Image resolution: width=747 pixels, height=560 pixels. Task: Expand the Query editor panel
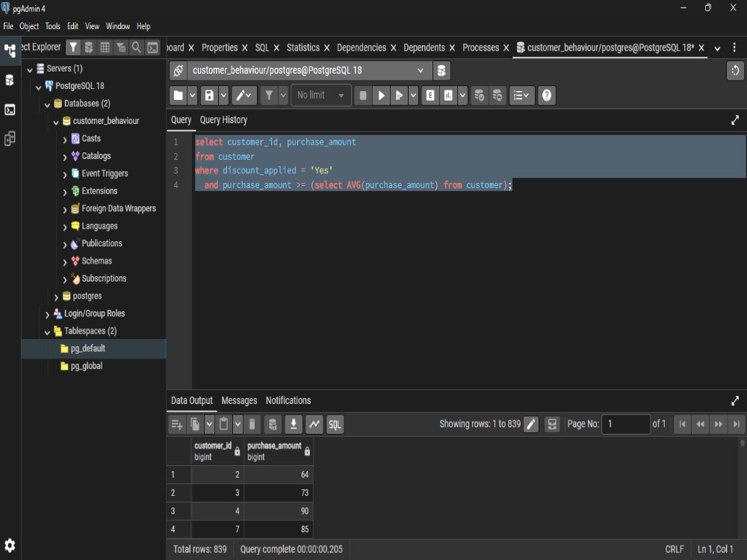pyautogui.click(x=735, y=120)
